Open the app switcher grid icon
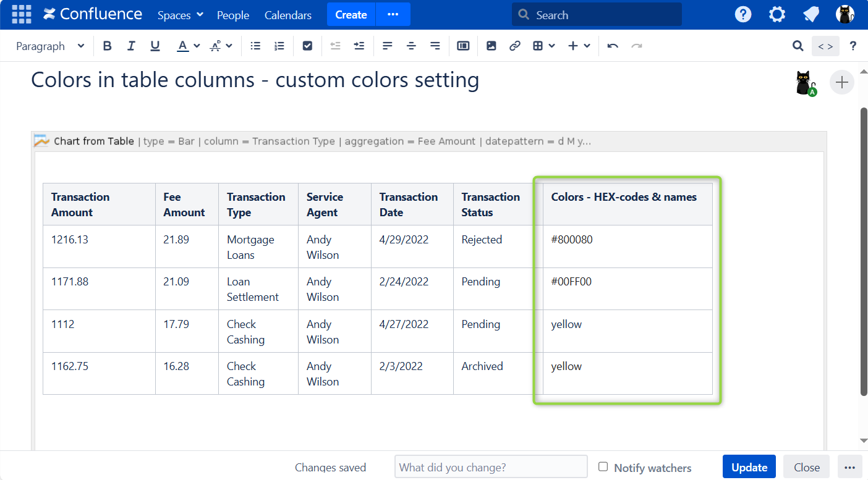 point(22,14)
